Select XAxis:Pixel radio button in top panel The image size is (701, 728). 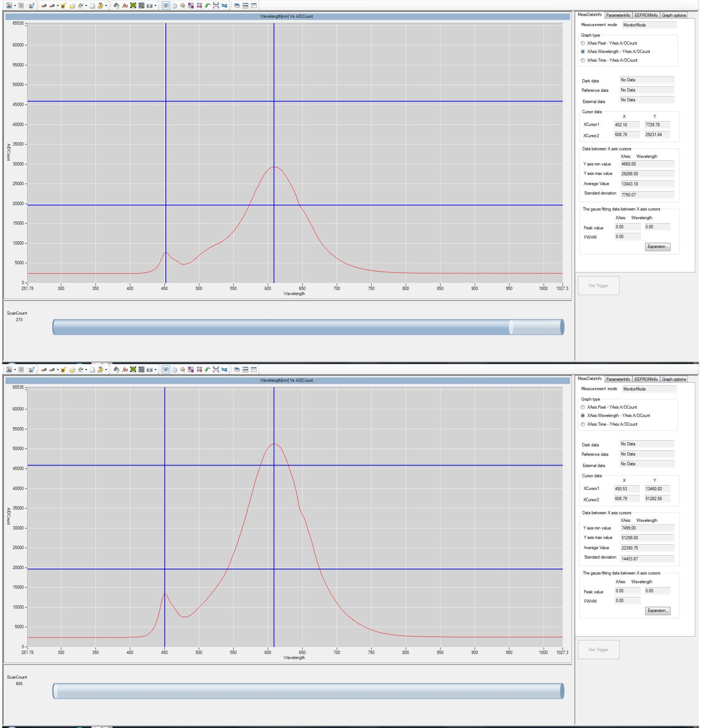tap(582, 43)
